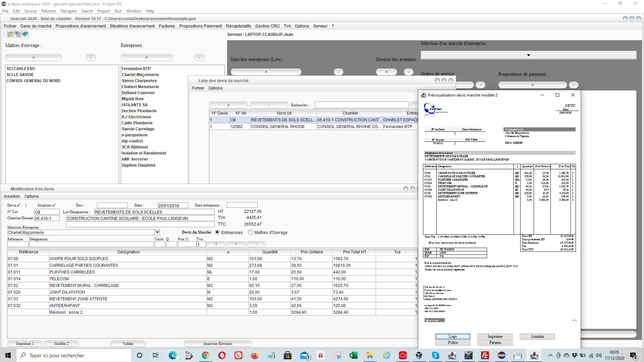The height and width of the screenshot is (362, 644).
Task: Open File Explorer from the taskbar
Action: click(370, 355)
